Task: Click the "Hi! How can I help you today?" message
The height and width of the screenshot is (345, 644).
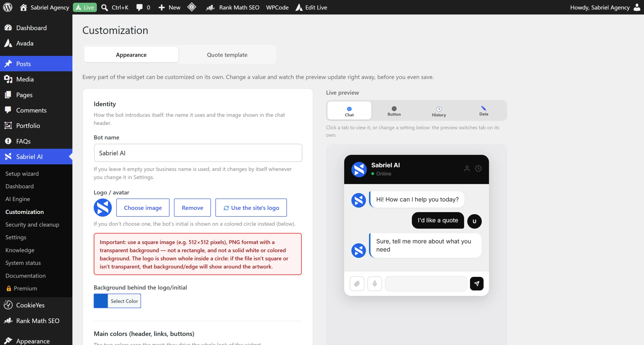Action: [x=417, y=199]
